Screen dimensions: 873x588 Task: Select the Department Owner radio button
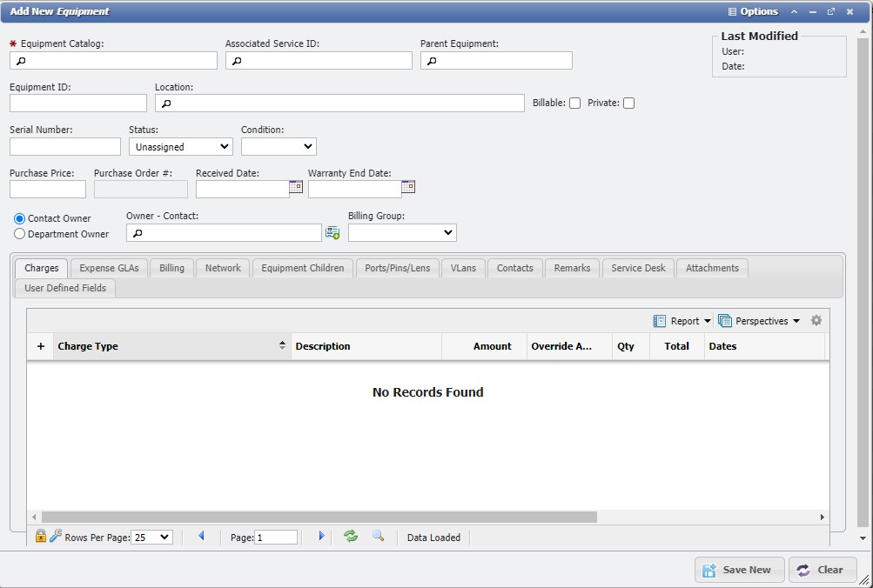20,234
